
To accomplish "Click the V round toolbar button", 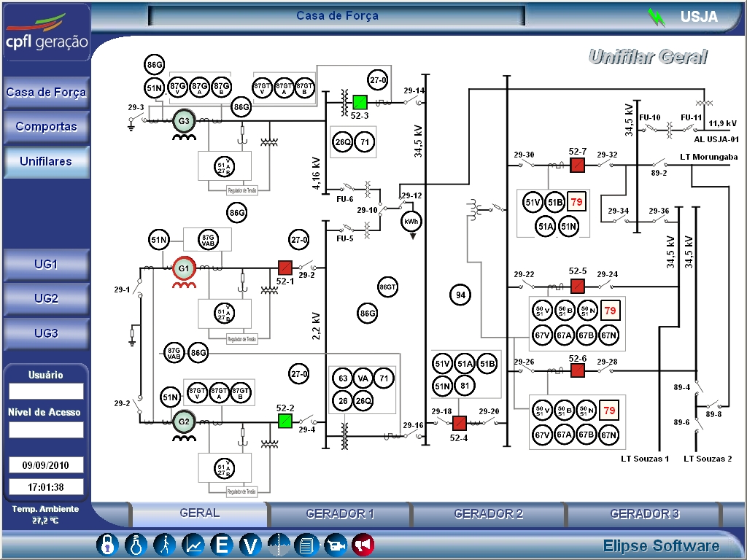I will 251,545.
